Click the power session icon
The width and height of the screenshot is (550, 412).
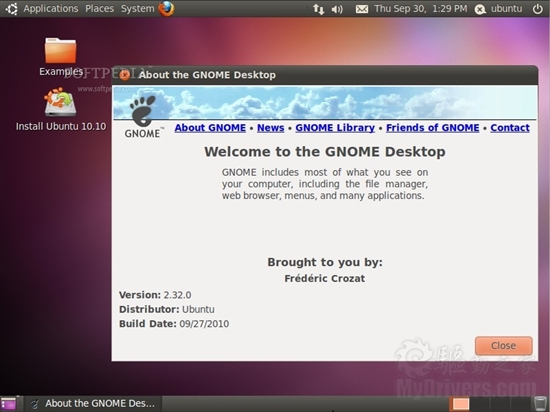pyautogui.click(x=538, y=8)
